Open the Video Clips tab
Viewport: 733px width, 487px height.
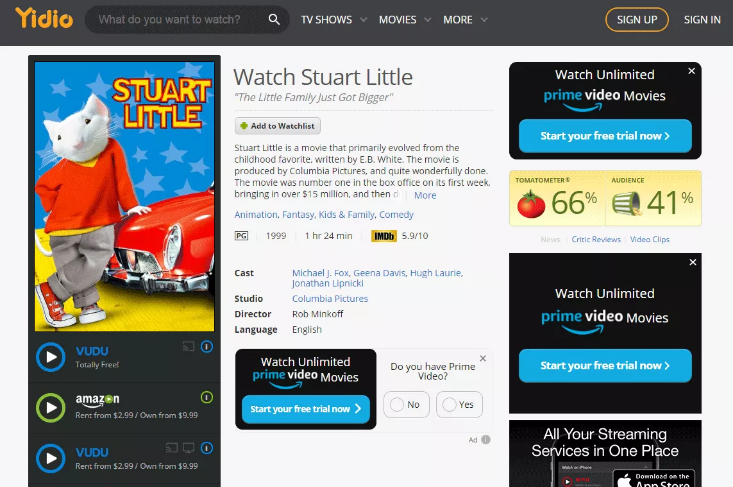point(650,239)
